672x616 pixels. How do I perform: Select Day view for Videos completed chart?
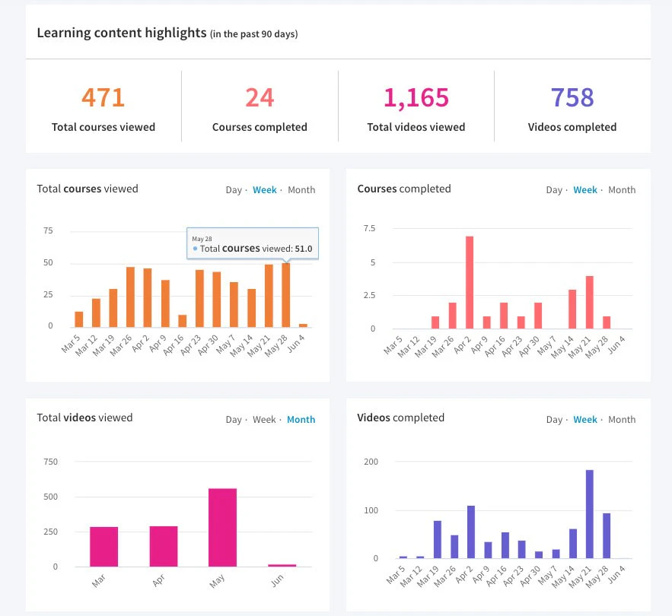[553, 419]
